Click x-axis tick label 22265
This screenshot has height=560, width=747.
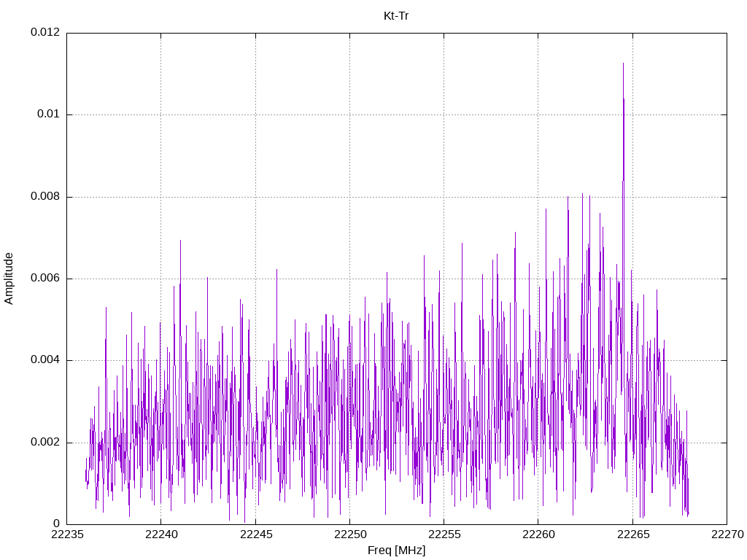click(x=632, y=534)
